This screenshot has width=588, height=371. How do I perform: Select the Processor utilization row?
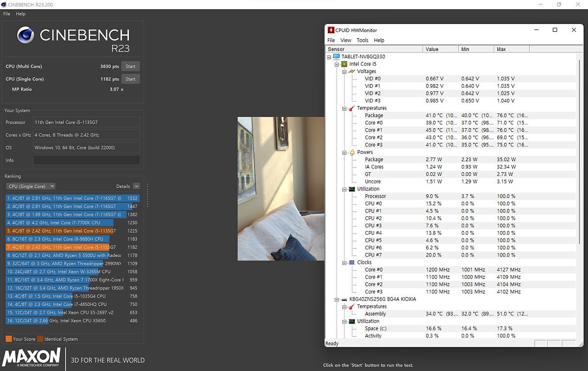click(451, 196)
